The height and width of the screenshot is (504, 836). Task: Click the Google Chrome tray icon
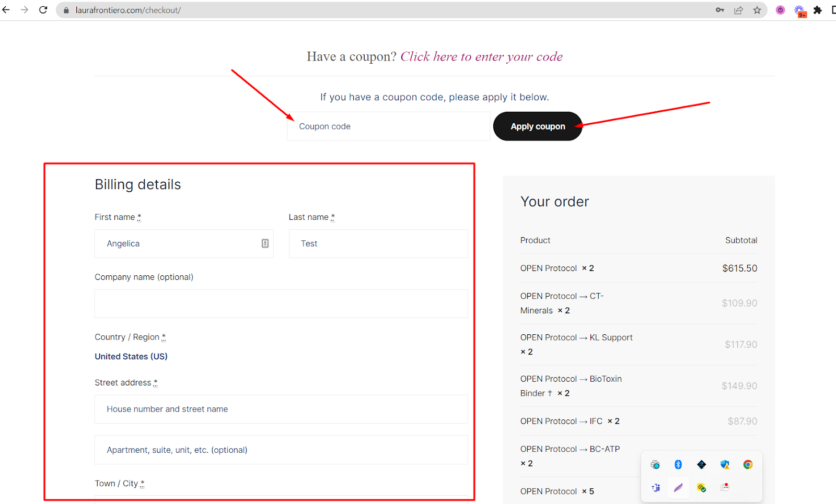click(x=748, y=464)
